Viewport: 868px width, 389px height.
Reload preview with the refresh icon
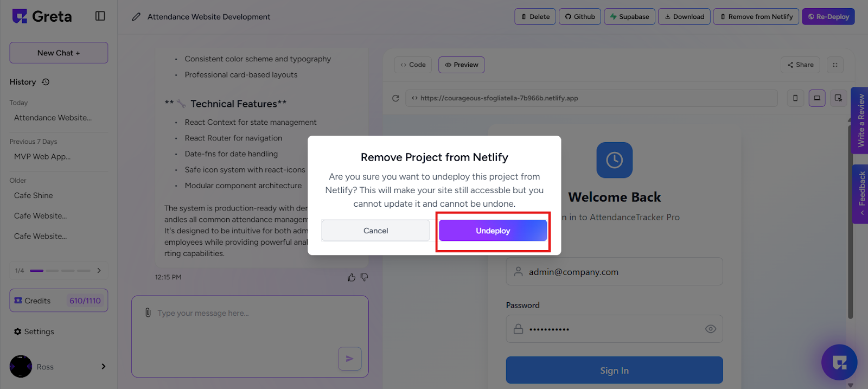395,98
